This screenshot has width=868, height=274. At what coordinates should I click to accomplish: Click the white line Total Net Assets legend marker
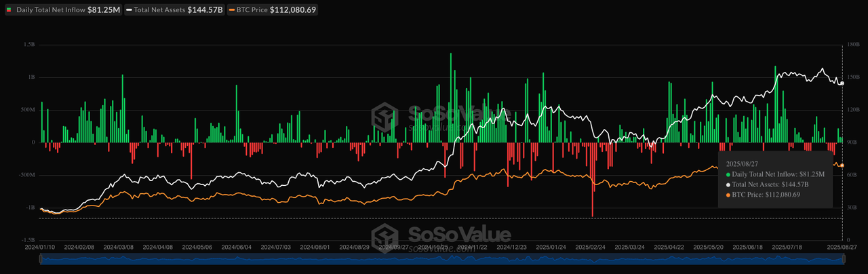(x=130, y=9)
